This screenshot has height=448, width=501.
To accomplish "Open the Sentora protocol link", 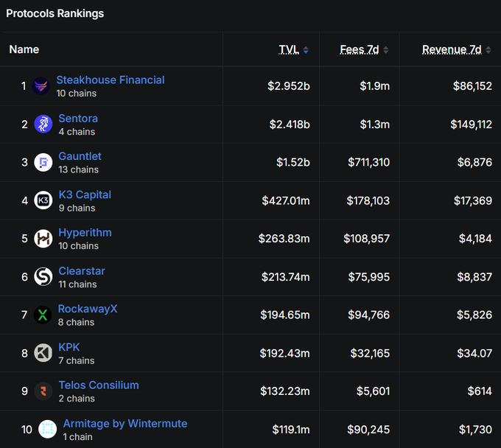I will (x=78, y=118).
